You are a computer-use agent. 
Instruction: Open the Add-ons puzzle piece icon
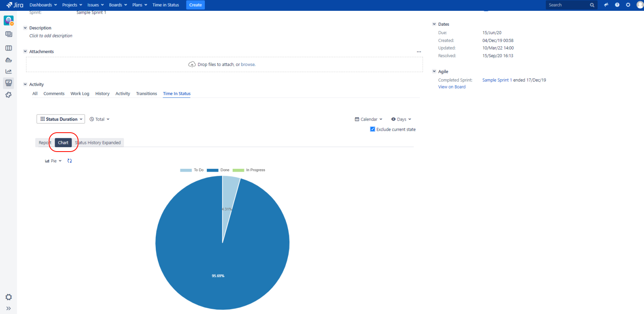click(x=8, y=95)
